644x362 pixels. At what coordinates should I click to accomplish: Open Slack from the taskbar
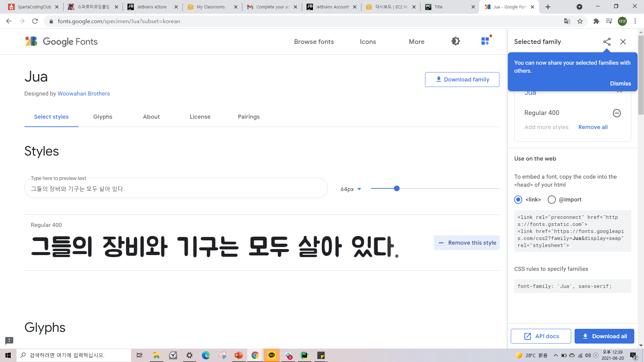point(288,355)
